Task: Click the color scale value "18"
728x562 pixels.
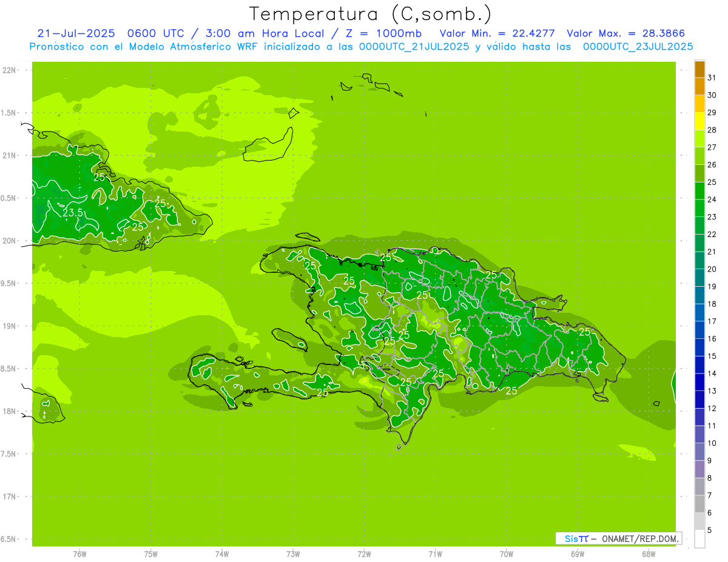Action: pos(712,304)
